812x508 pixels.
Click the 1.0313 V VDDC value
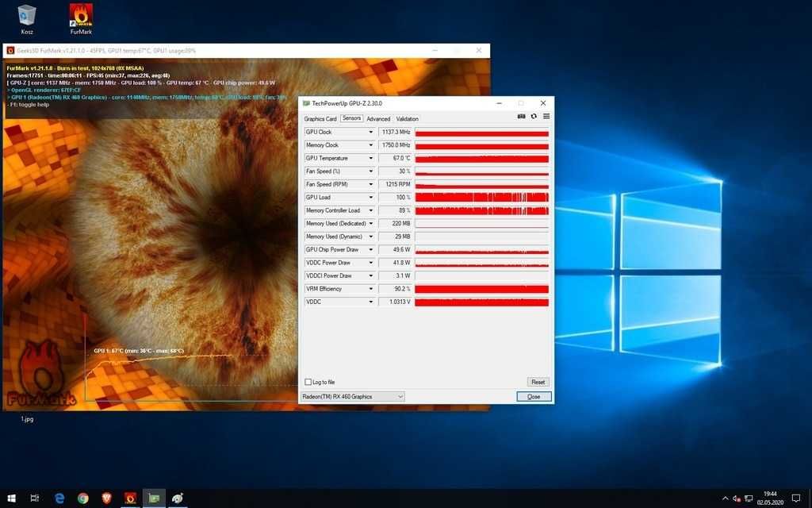tap(395, 302)
